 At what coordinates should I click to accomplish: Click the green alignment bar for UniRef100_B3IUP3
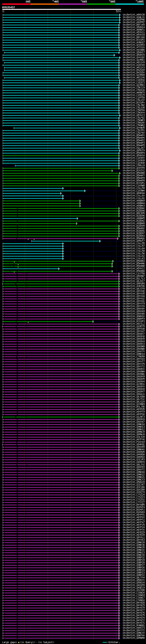48,321
